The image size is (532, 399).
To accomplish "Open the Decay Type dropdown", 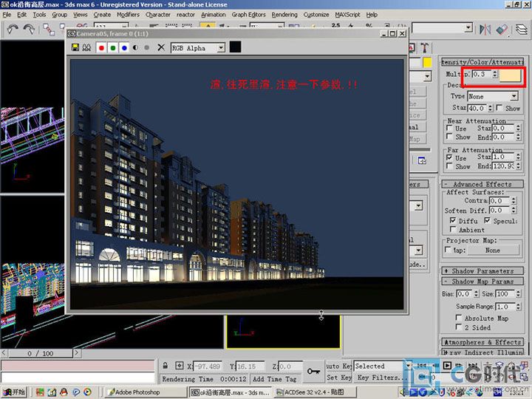I will pos(514,96).
